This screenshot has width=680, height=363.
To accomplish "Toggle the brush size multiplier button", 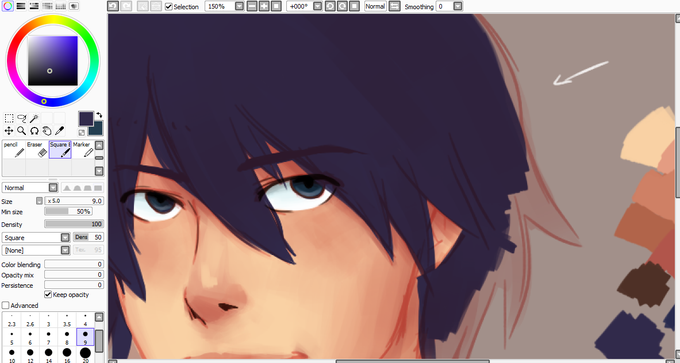I will point(39,201).
